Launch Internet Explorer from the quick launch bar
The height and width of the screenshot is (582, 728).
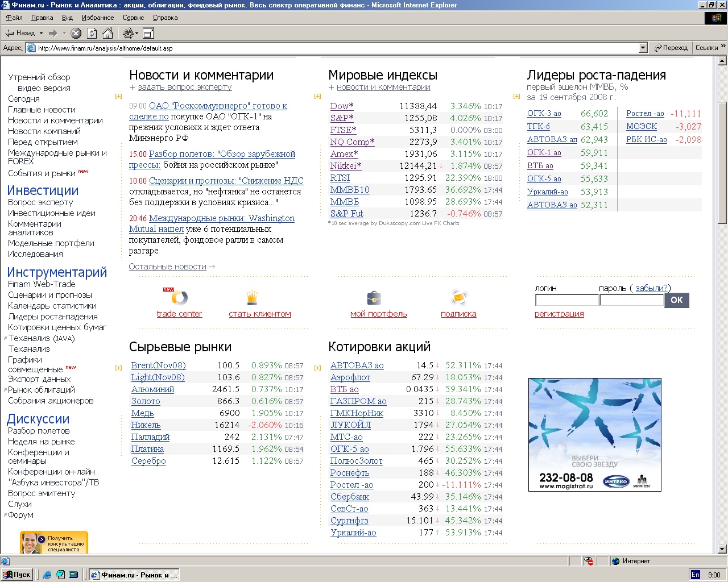pos(47,575)
